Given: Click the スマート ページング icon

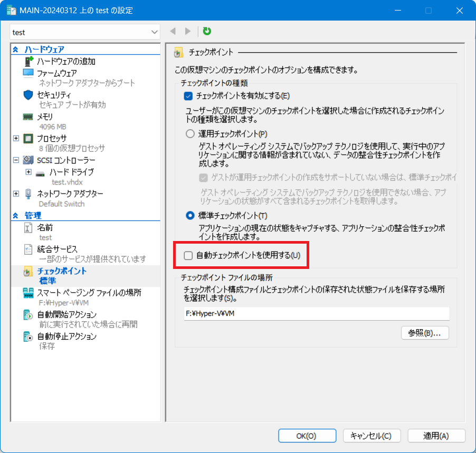Looking at the screenshot, I should 28,293.
